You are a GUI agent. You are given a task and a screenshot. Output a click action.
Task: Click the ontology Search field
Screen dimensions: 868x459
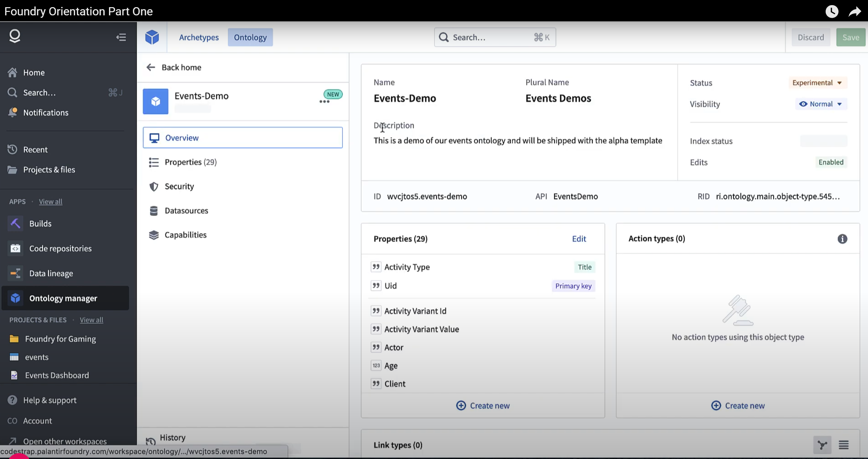[495, 37]
